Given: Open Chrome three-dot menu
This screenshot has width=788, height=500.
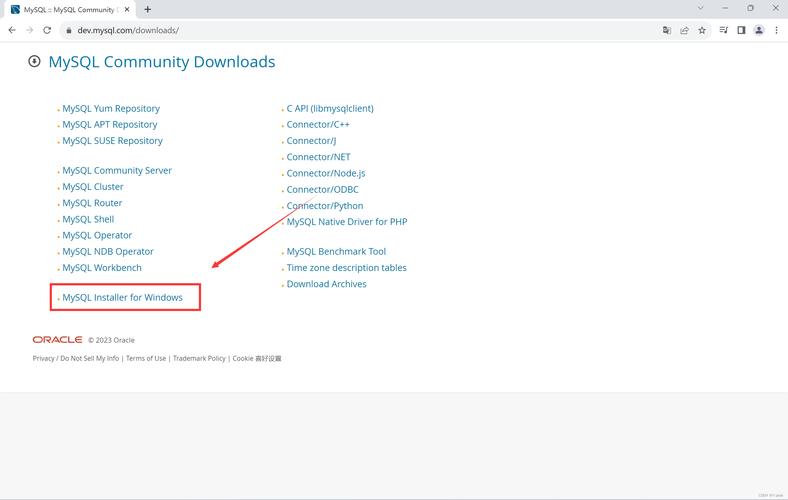Looking at the screenshot, I should point(776,30).
